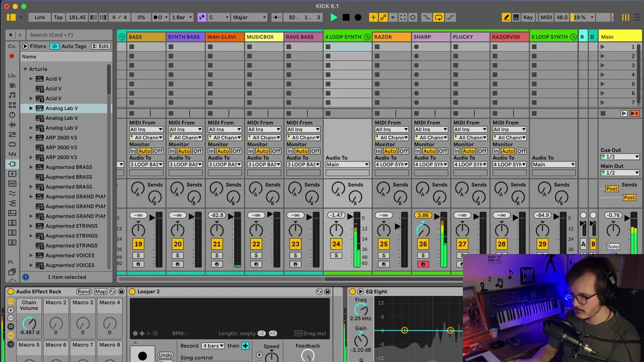Adjust the Chain Volume macro knob
Image resolution: width=644 pixels, height=362 pixels.
(29, 323)
